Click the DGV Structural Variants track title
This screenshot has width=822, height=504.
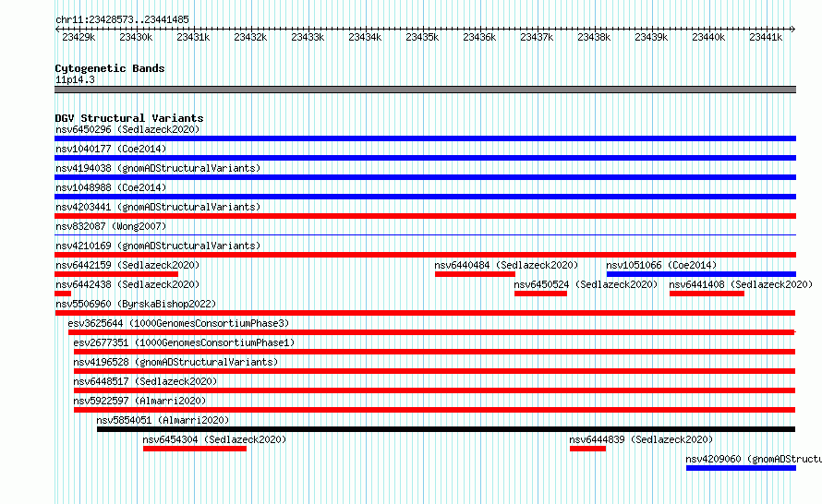tap(129, 118)
